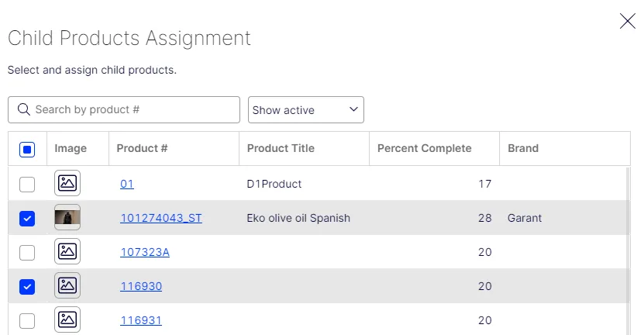Click the Garant brand cell
The height and width of the screenshot is (335, 644).
click(525, 218)
